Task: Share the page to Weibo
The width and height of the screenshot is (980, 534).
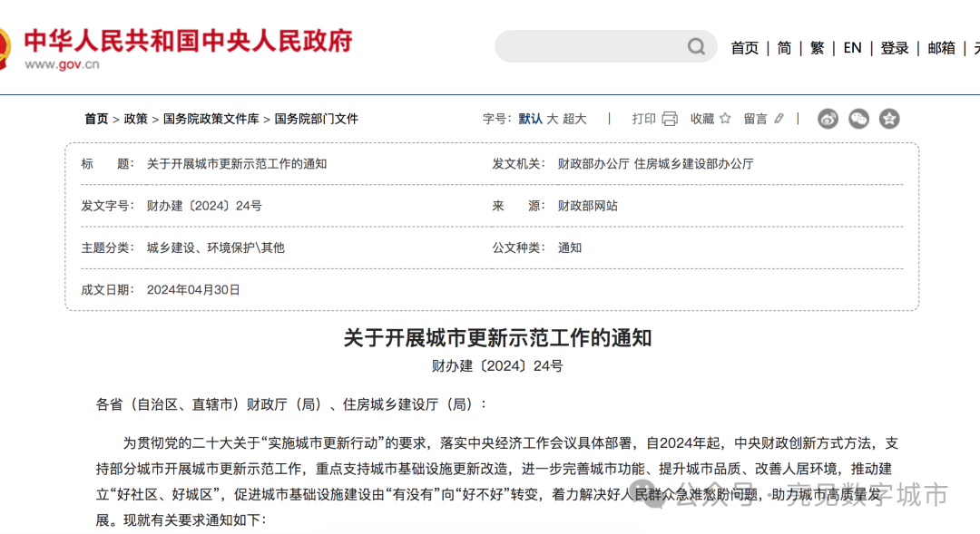Action: pos(827,119)
